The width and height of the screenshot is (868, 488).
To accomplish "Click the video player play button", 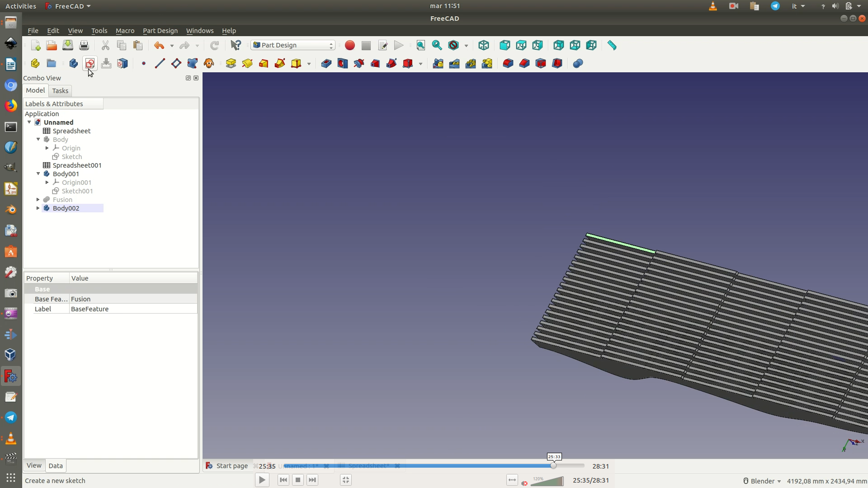I will pyautogui.click(x=262, y=480).
